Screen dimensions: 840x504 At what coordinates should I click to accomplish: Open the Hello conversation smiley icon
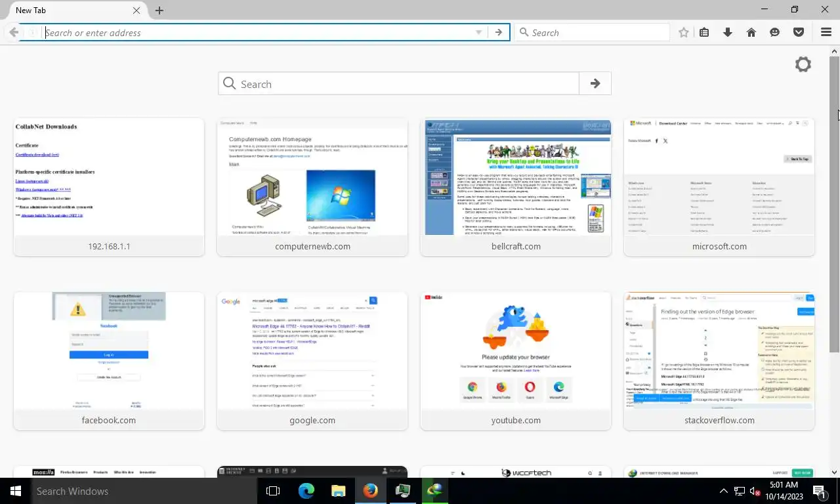tap(775, 32)
